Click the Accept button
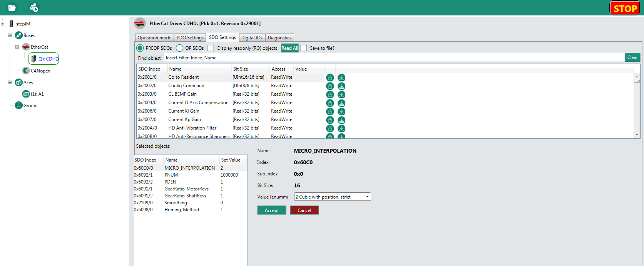The height and width of the screenshot is (266, 644). pyautogui.click(x=271, y=210)
